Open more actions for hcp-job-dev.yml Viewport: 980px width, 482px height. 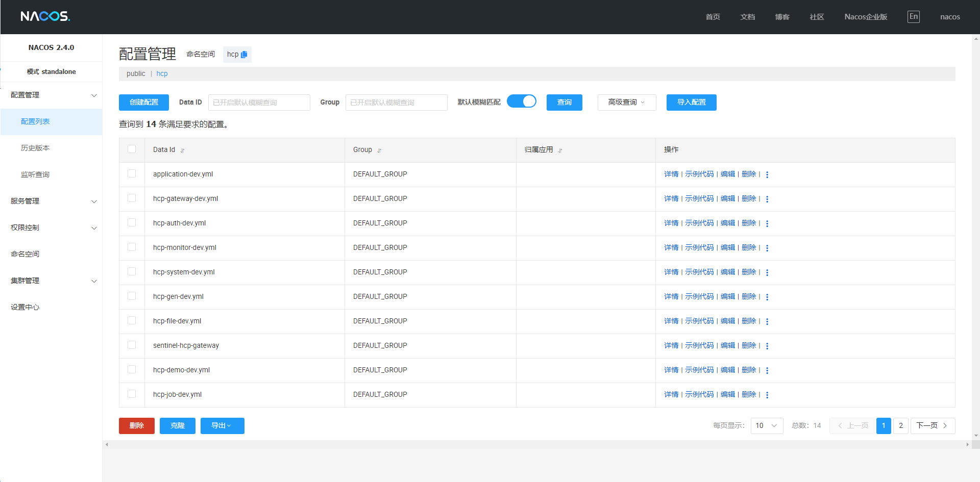pos(767,395)
